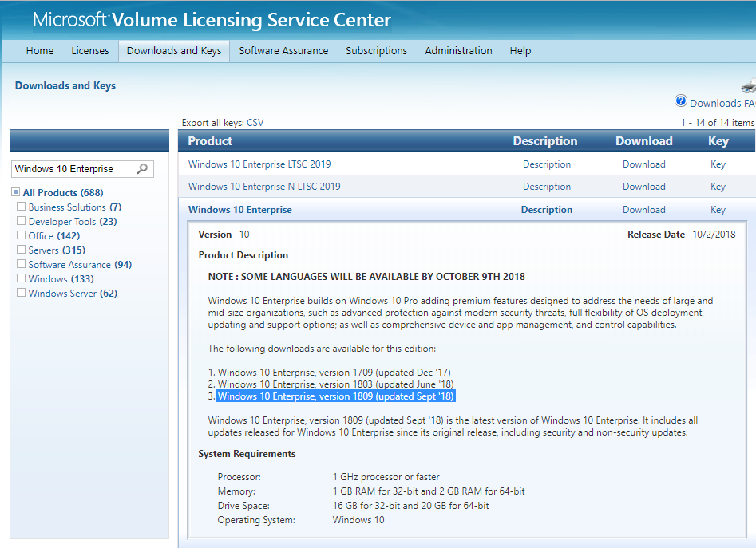Check the Business Solutions filter
756x548 pixels.
[22, 207]
